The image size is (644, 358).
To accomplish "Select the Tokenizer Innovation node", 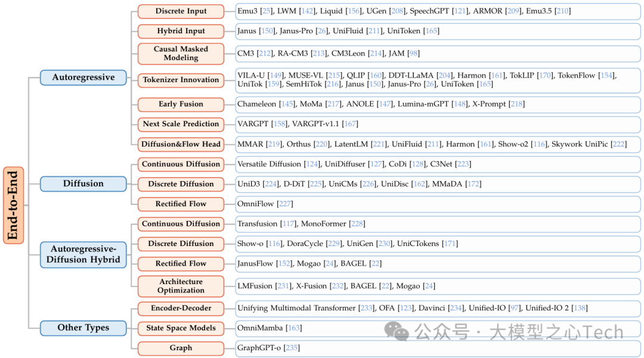I will click(181, 80).
